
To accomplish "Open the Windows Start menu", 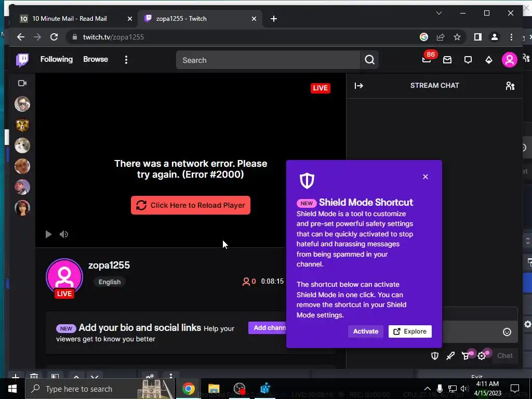I will click(12, 389).
